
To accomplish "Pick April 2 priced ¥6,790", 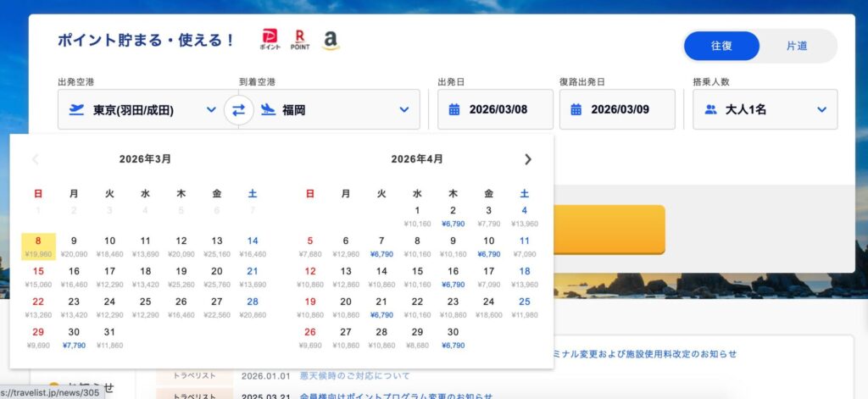I will coord(453,215).
